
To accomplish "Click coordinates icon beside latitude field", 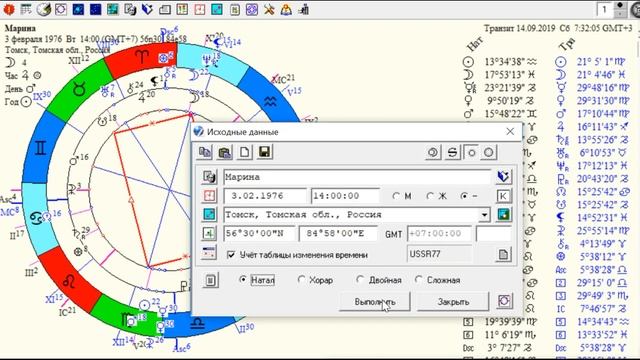I will (x=209, y=233).
